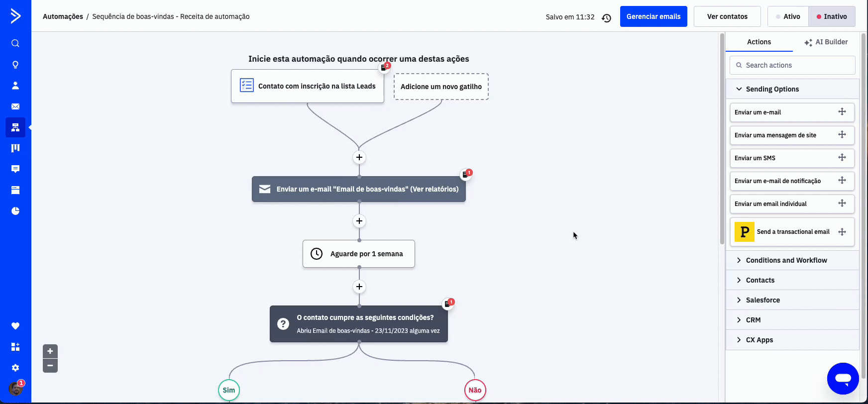
Task: Click the reports pie chart sidebar icon
Action: 15,211
